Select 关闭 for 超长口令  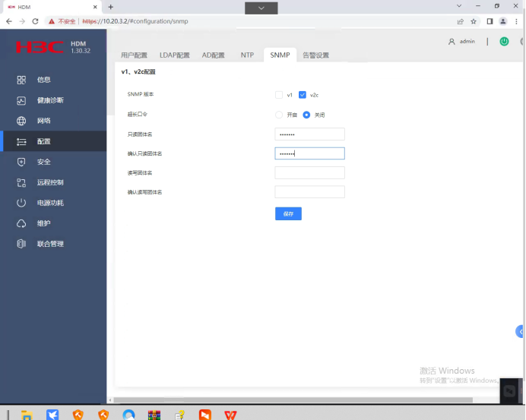tap(306, 115)
